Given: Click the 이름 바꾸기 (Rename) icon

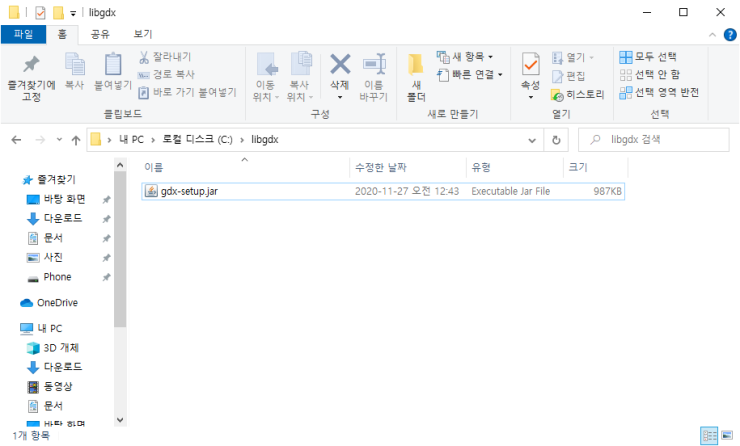Looking at the screenshot, I should pyautogui.click(x=374, y=75).
